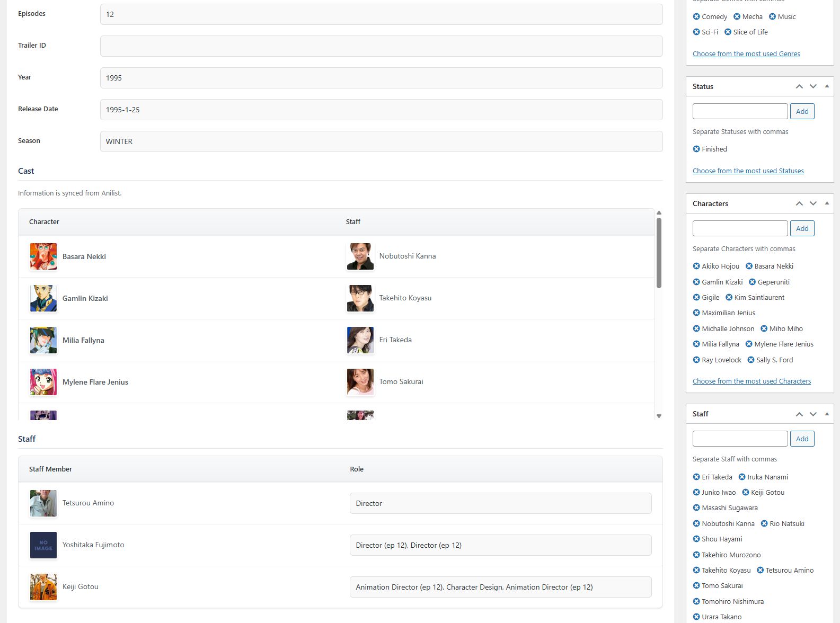Remove Rio Natsuki staff tag
Screen dimensions: 840x623
pyautogui.click(x=764, y=523)
